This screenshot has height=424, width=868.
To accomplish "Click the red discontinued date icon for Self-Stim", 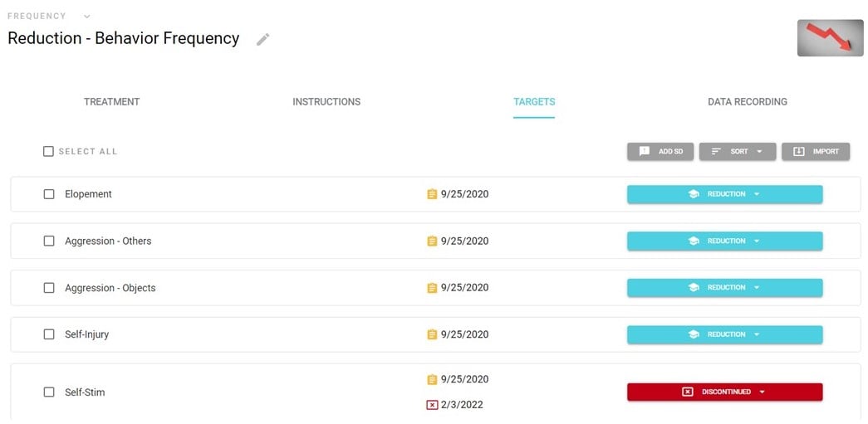I will coord(432,405).
